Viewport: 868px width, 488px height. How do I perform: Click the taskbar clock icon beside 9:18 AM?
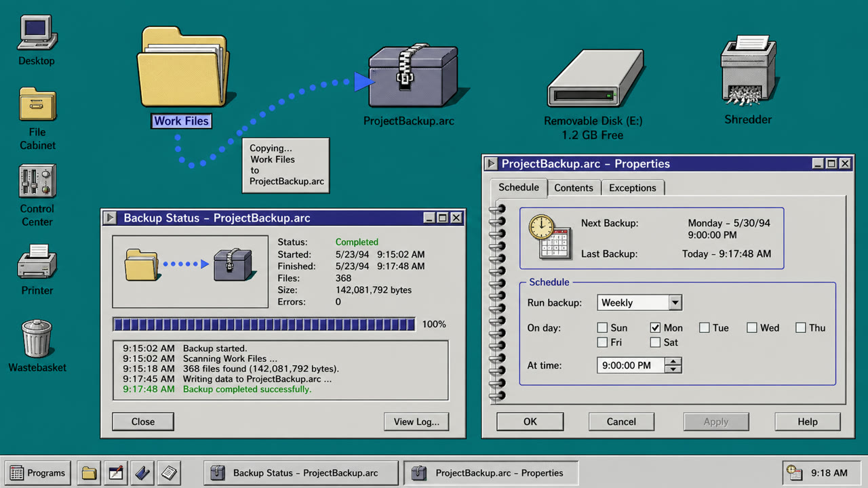point(793,472)
